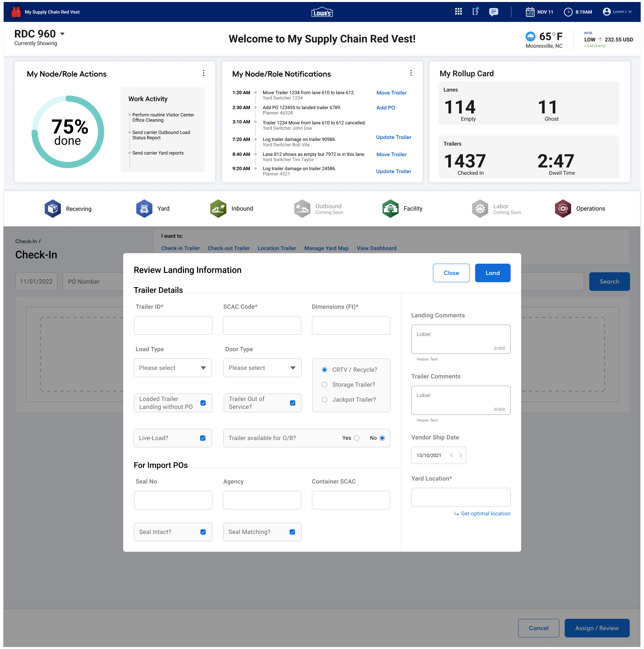Open the Load Type dropdown
Image resolution: width=644 pixels, height=649 pixels.
pyautogui.click(x=173, y=367)
